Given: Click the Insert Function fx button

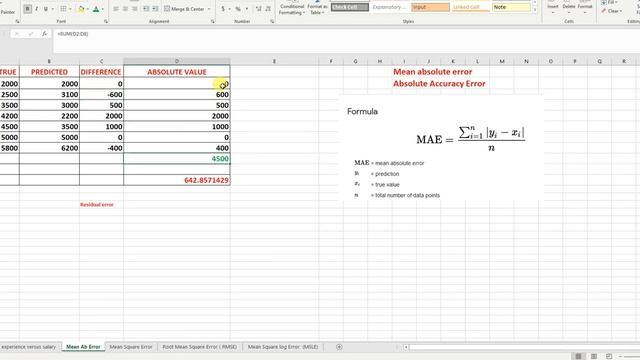Looking at the screenshot, I should point(44,34).
